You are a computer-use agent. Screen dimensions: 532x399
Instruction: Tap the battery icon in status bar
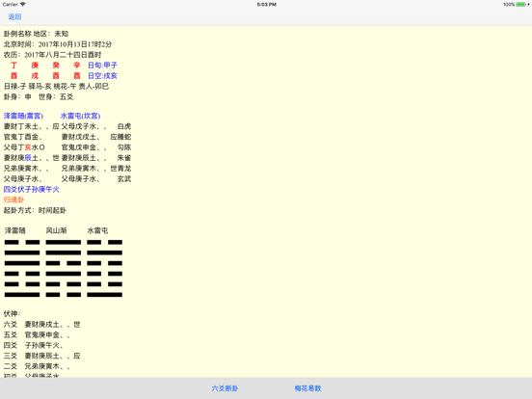point(520,5)
